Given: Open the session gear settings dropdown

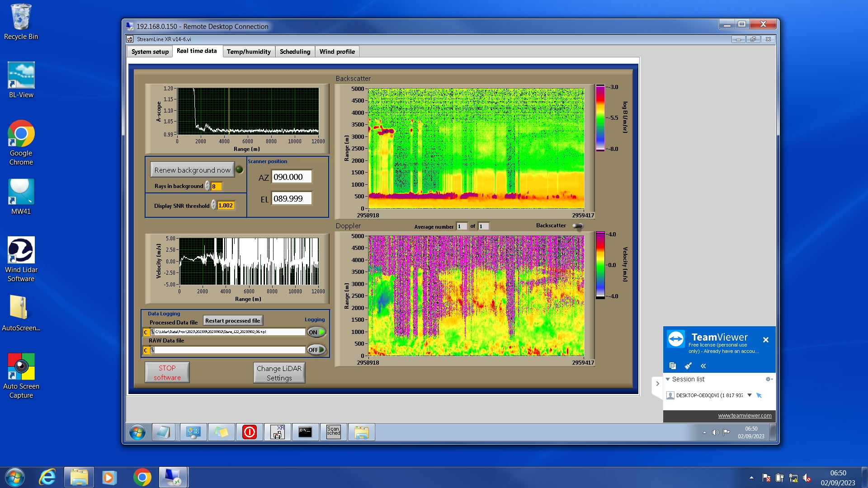Looking at the screenshot, I should tap(769, 379).
